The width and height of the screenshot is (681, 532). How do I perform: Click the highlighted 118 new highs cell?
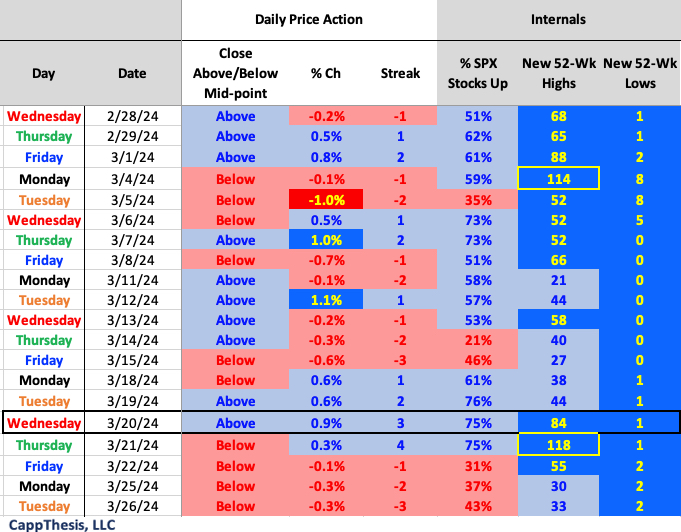(559, 444)
